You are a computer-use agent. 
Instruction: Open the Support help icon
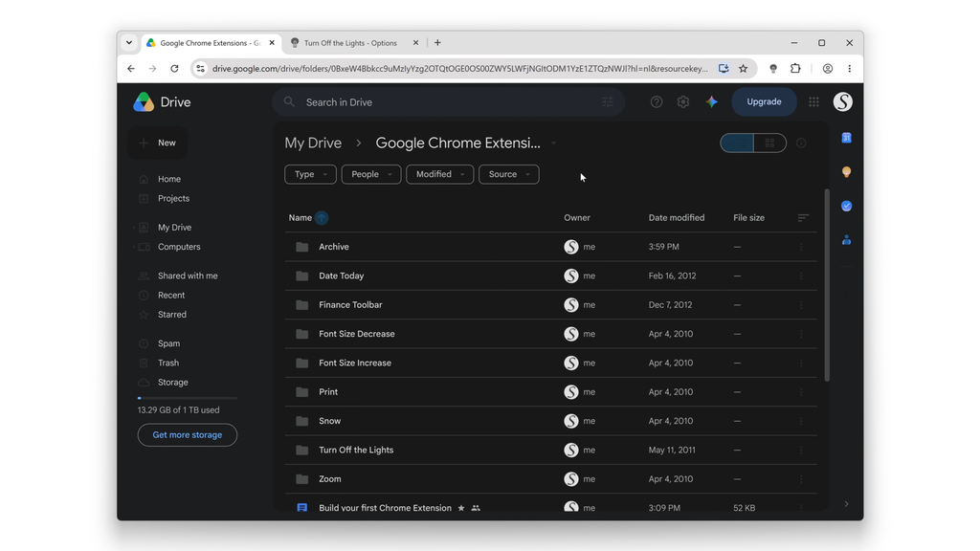[x=657, y=101]
